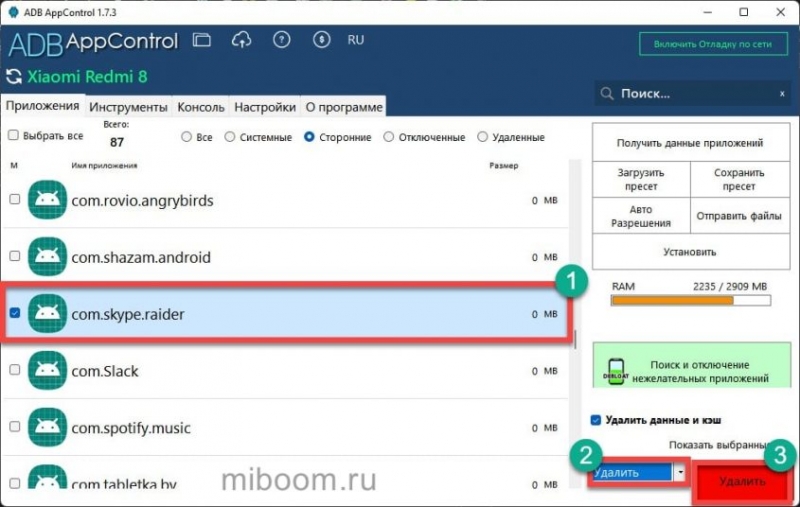Open the file manager folder icon
Screen dimensions: 800x507
tap(202, 40)
